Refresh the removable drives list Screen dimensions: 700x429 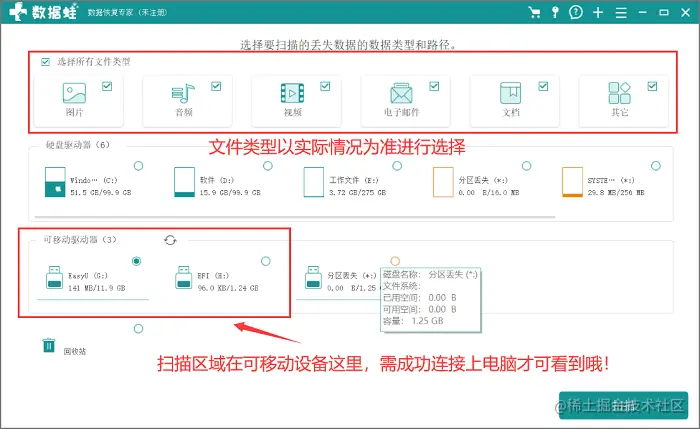[170, 240]
